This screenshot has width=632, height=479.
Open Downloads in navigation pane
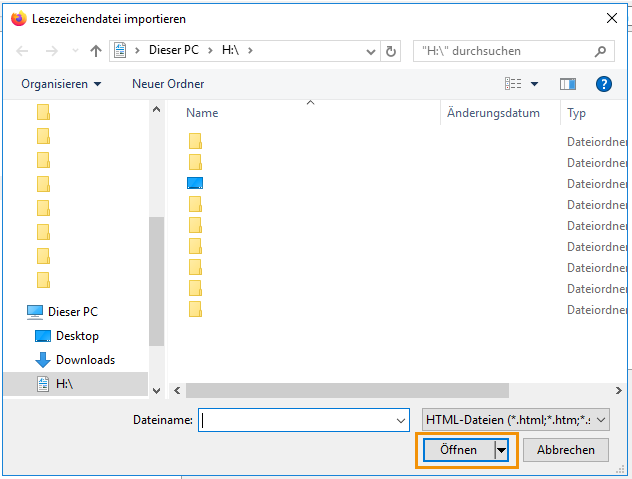(85, 360)
